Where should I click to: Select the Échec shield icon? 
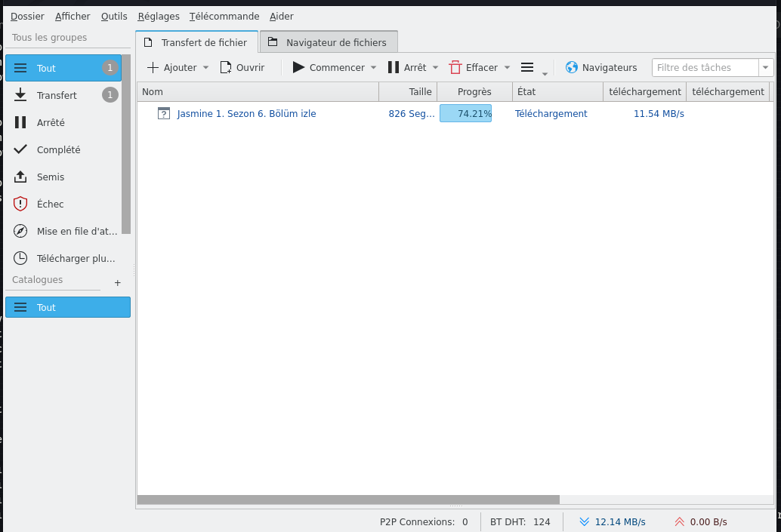tap(20, 204)
